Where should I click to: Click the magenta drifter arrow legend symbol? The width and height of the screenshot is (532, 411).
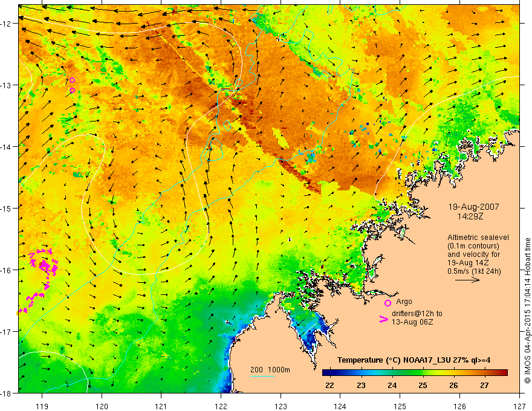[x=384, y=319]
